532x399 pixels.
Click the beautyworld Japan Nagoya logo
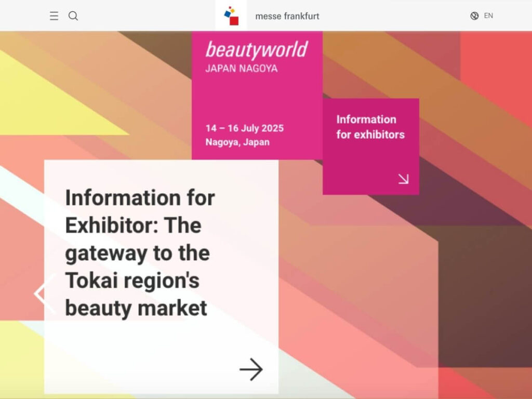257,57
